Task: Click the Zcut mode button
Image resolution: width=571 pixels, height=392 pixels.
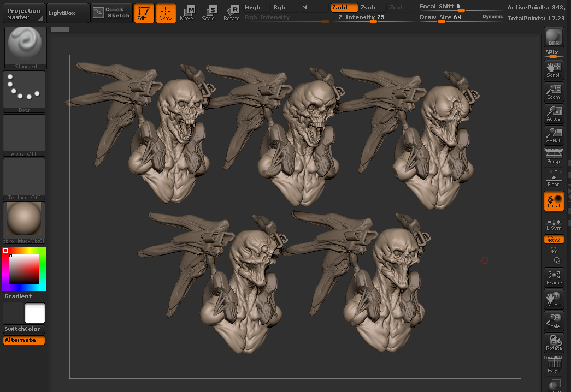Action: [x=401, y=7]
